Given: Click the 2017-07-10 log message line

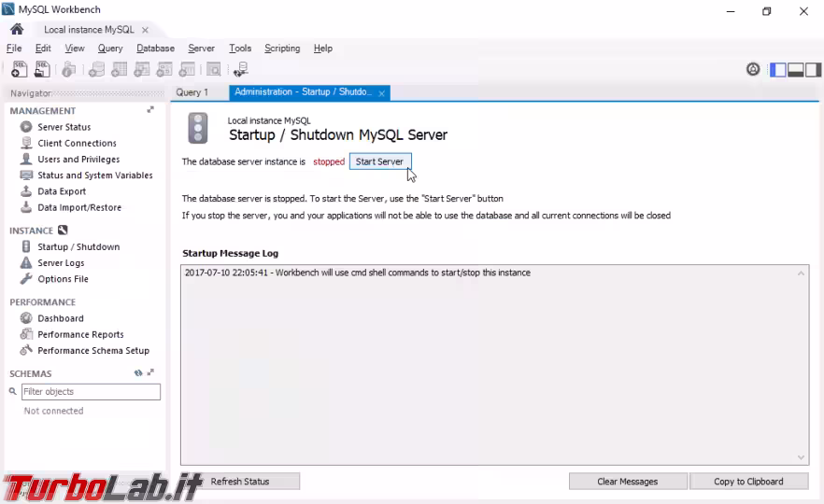Looking at the screenshot, I should [x=357, y=273].
